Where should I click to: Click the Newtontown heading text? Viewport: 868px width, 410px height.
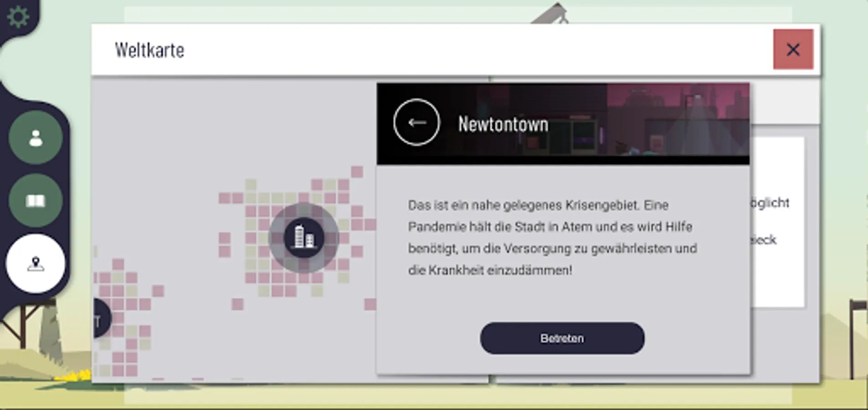pyautogui.click(x=503, y=124)
